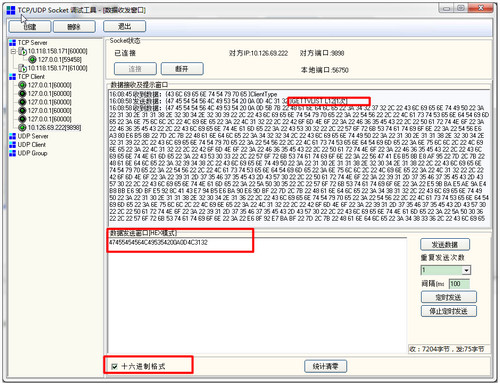This screenshot has width=500, height=384.
Task: Click the 发送数据 send data button
Action: click(445, 245)
